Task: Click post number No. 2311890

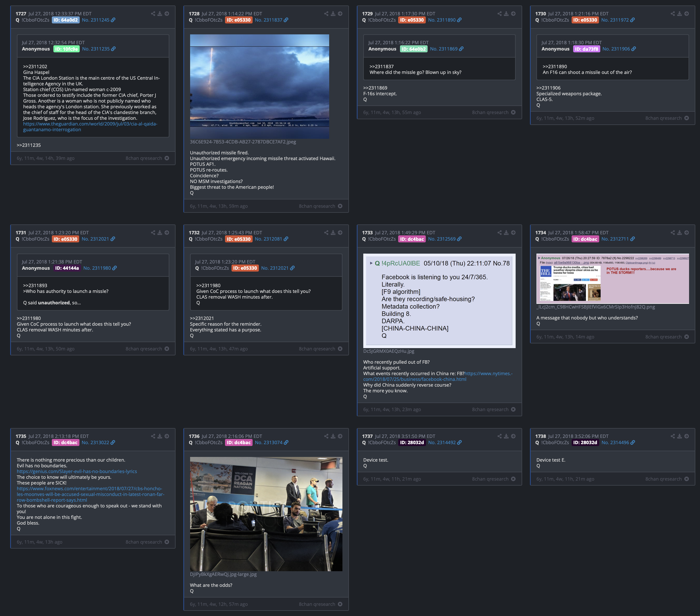Action: (x=442, y=20)
